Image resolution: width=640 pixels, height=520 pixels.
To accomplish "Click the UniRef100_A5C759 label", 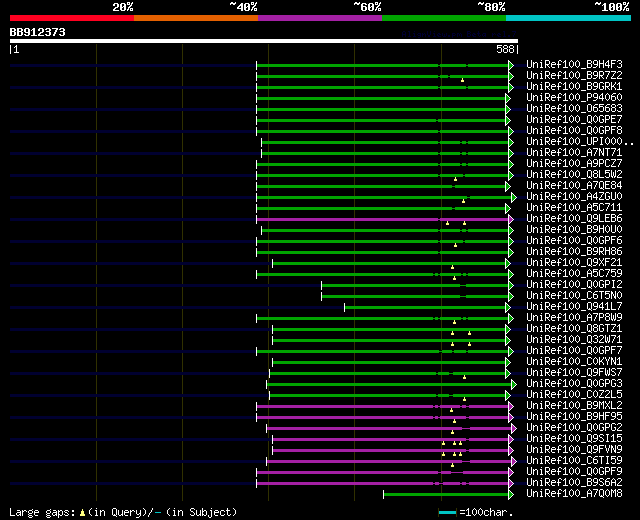I will pyautogui.click(x=574, y=274).
